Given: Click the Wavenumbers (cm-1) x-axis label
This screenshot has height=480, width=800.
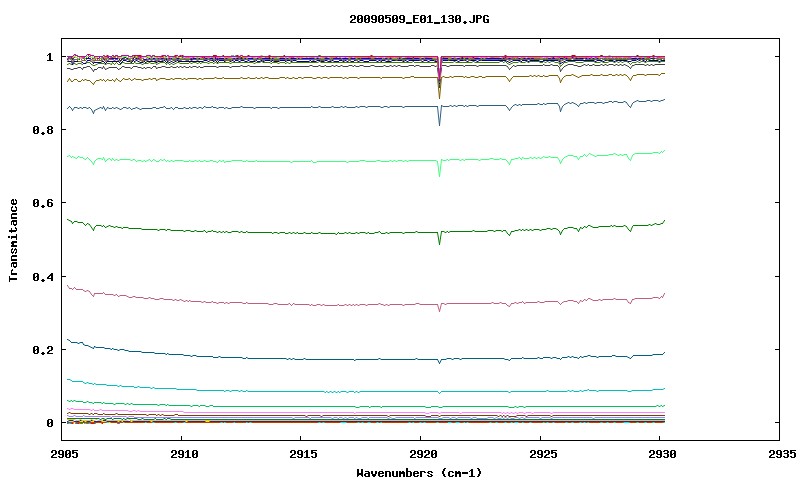Looking at the screenshot, I should (419, 473).
